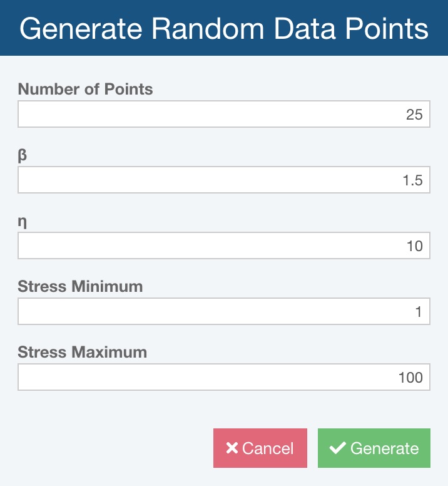Place cursor on the value 100
The image size is (448, 486).
(x=410, y=377)
